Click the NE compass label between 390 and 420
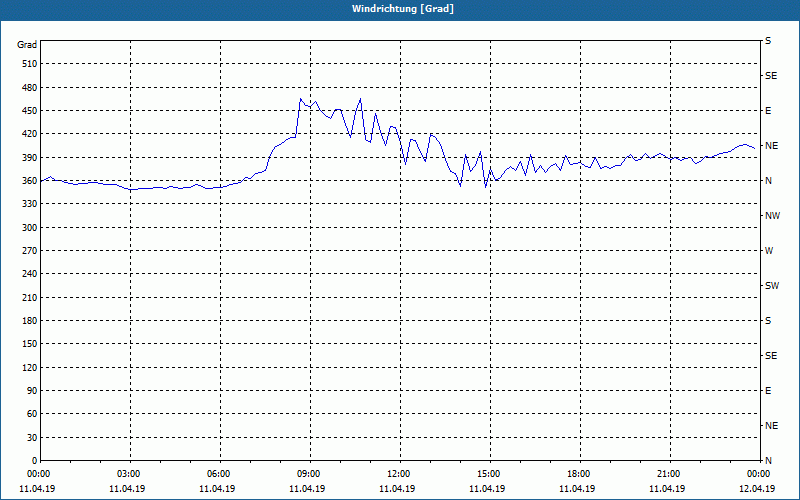Viewport: 800px width, 500px height. pos(771,146)
